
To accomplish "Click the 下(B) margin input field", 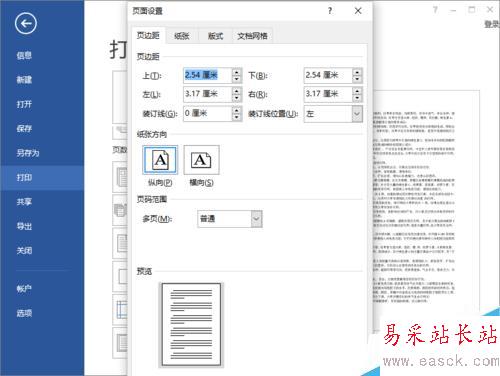I will coord(328,75).
